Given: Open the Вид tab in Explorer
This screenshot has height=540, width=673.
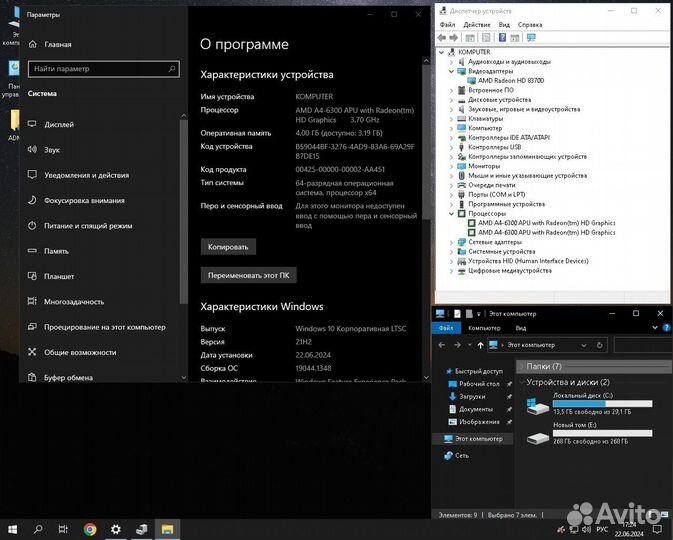Looking at the screenshot, I should point(521,328).
